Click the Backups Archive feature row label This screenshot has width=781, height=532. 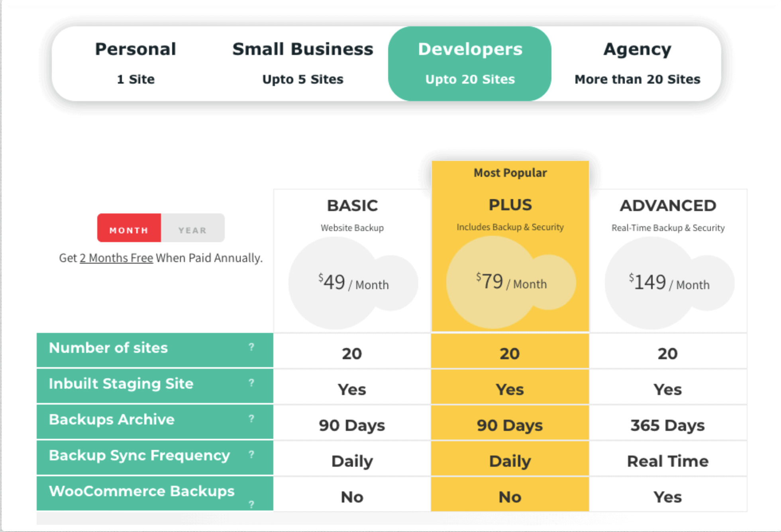pos(112,420)
